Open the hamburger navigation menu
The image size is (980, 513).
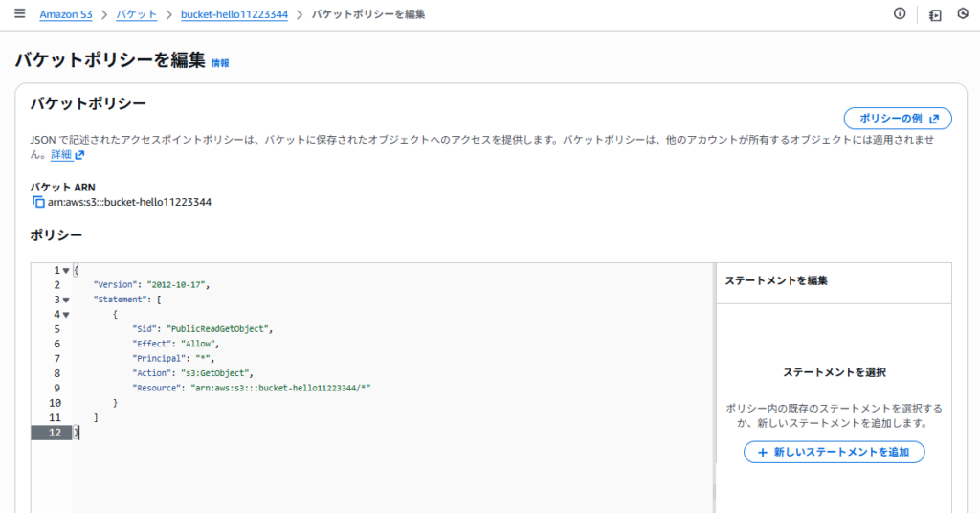[x=20, y=14]
